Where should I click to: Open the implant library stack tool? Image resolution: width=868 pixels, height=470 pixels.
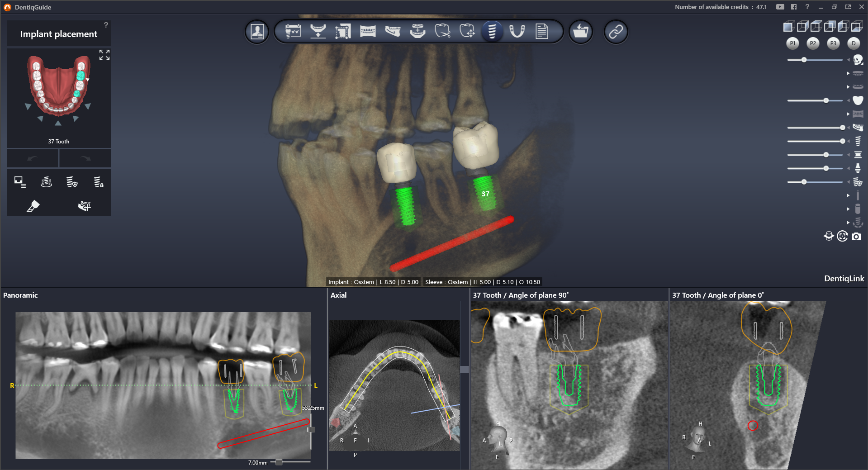click(46, 182)
